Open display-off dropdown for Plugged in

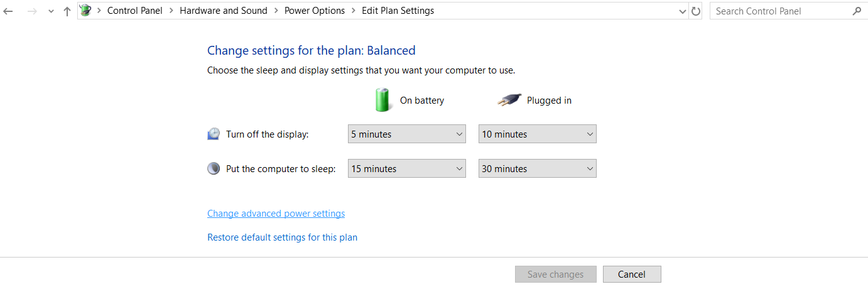coord(538,134)
